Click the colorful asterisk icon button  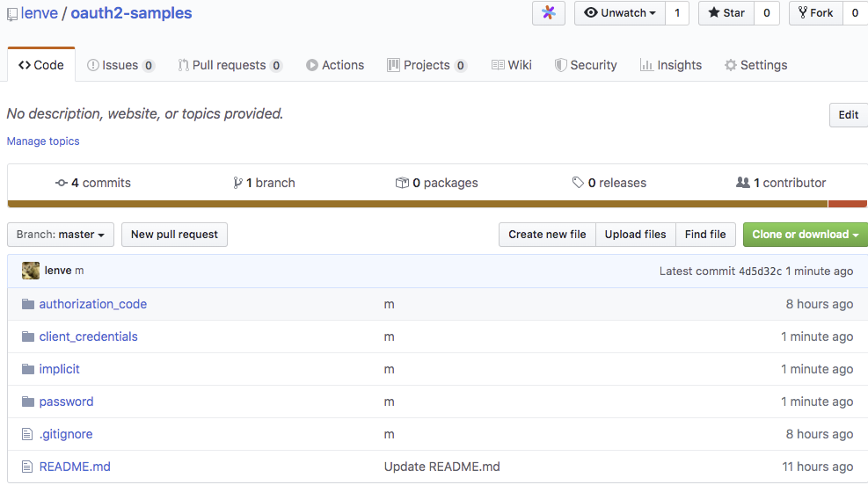549,13
